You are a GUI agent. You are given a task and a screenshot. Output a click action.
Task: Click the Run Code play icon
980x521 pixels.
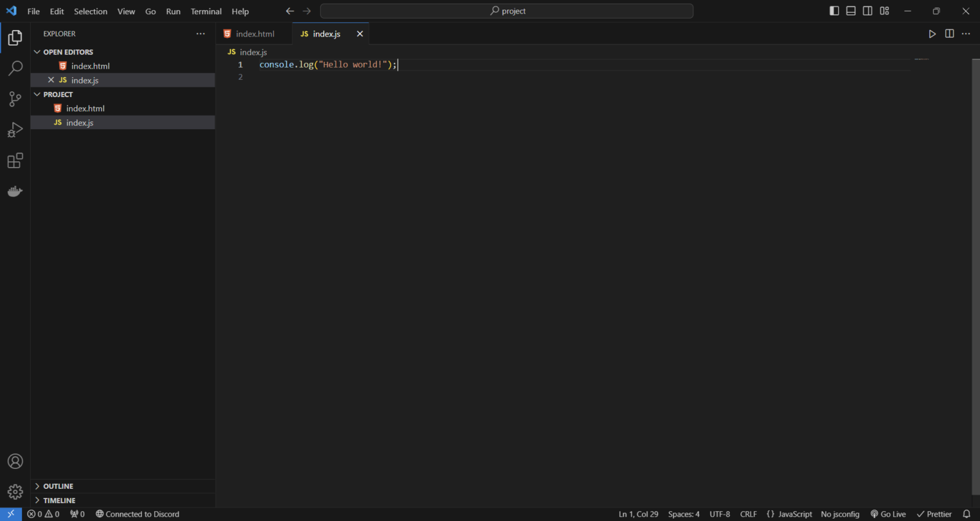(x=932, y=34)
